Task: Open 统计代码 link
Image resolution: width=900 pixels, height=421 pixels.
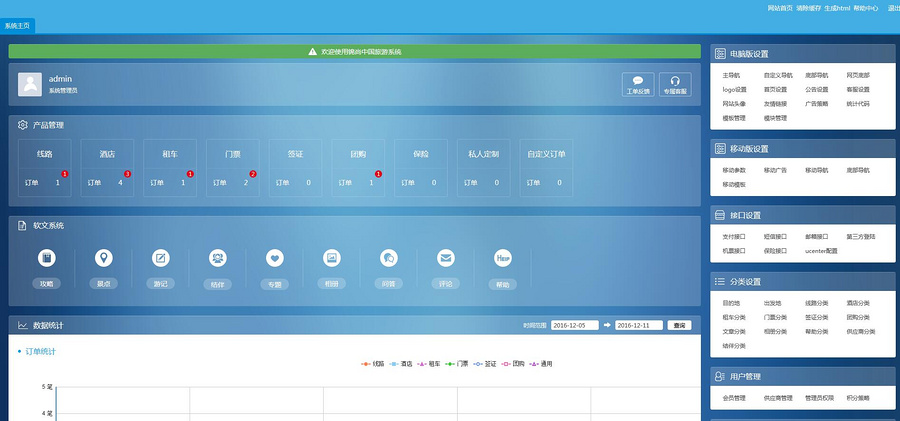Action: [x=858, y=104]
